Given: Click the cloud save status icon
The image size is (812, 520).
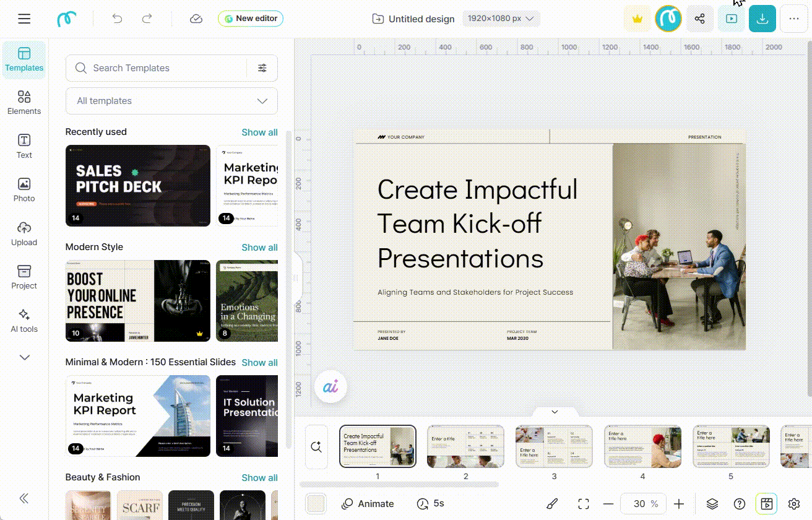Looking at the screenshot, I should 196,19.
